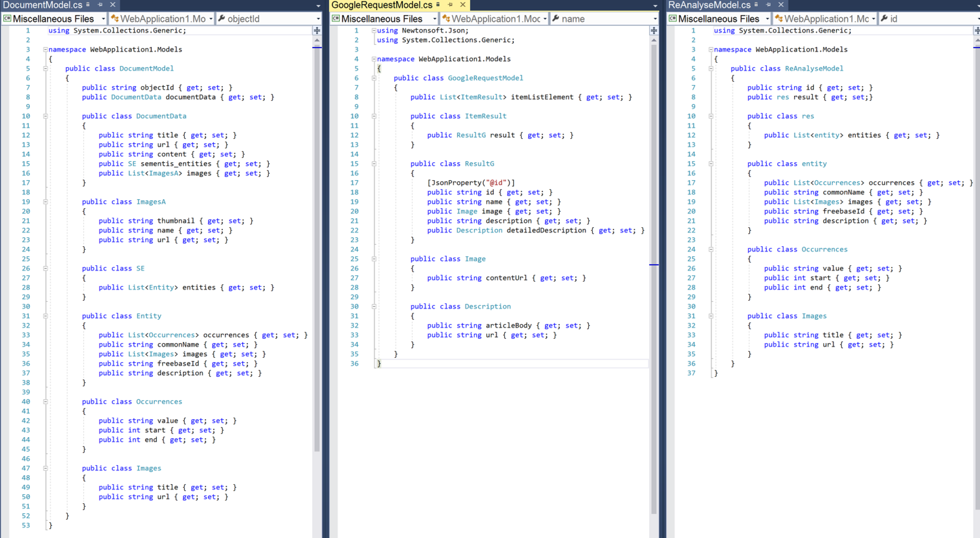This screenshot has height=538, width=980.
Task: Click the DocumentModel vertical scrollbar thumb
Action: (317, 247)
